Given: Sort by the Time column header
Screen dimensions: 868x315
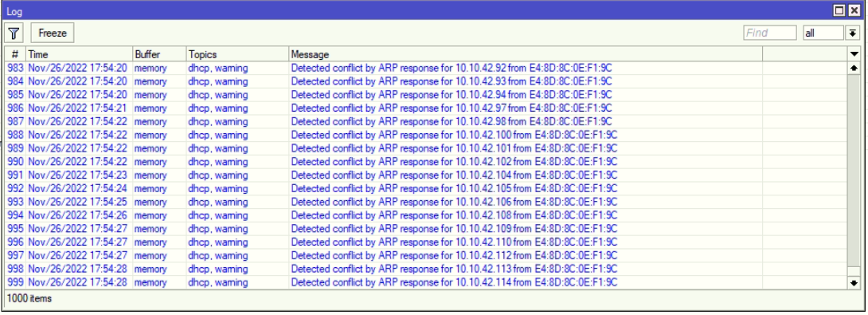Looking at the screenshot, I should [x=79, y=54].
